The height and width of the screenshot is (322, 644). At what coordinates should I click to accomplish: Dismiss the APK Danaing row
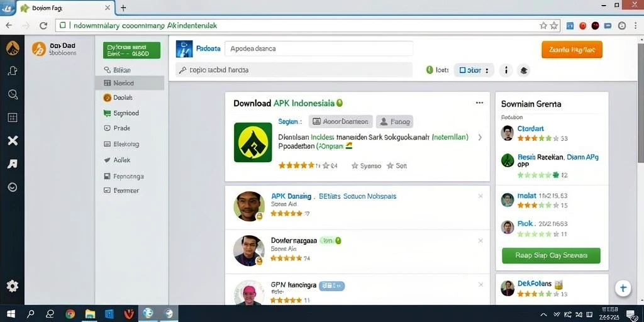(480, 196)
